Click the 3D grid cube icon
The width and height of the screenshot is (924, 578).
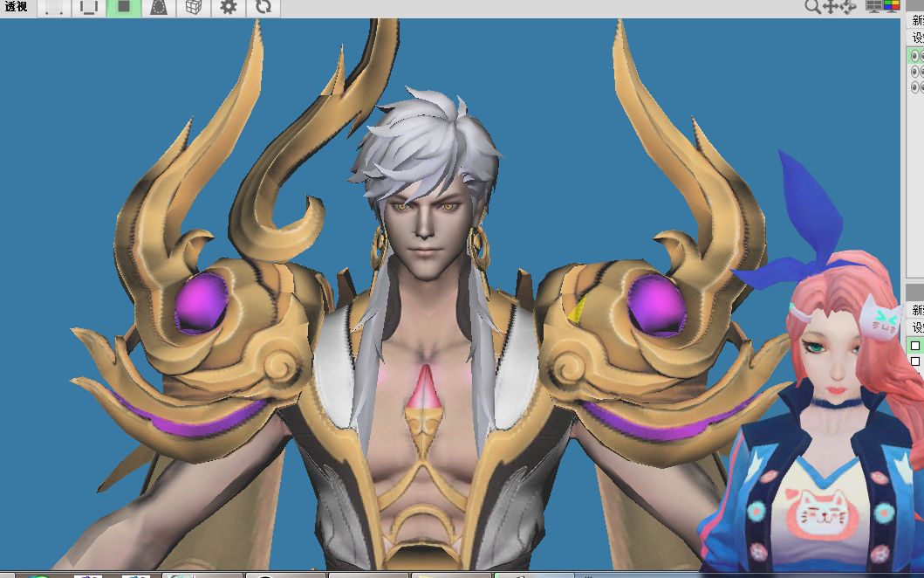(x=194, y=8)
